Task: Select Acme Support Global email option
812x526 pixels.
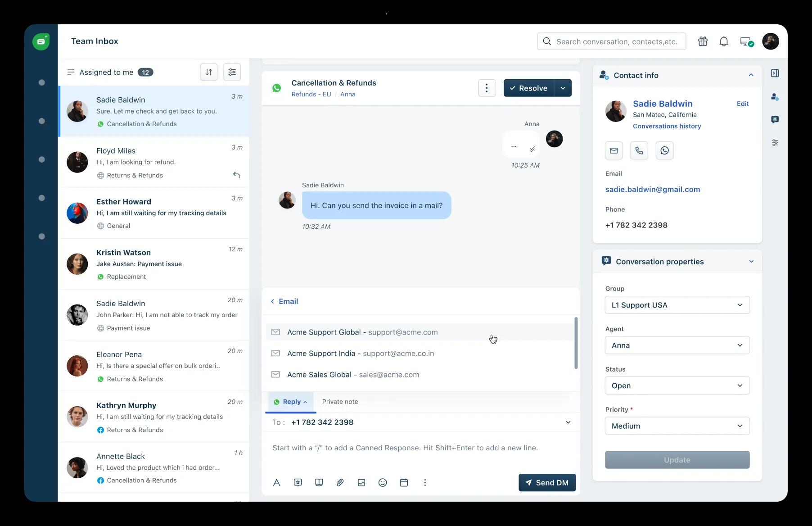Action: point(419,332)
